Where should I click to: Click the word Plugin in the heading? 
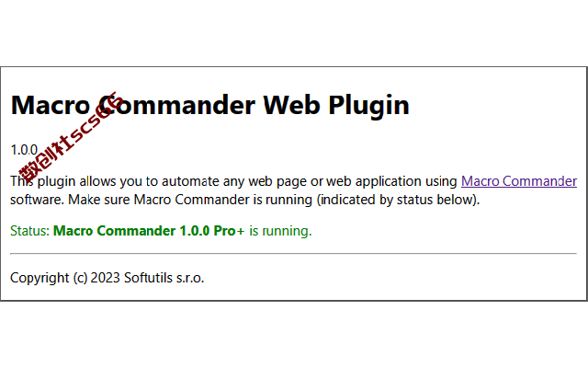pyautogui.click(x=368, y=106)
